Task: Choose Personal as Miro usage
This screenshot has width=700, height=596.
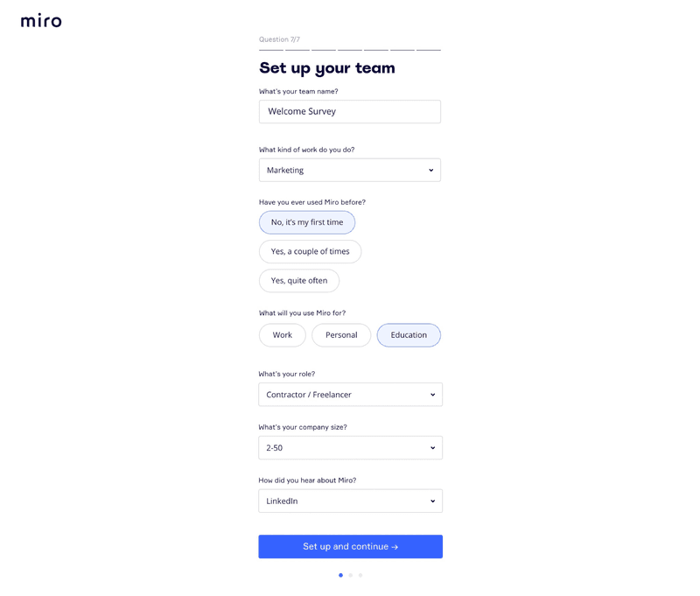Action: (341, 335)
